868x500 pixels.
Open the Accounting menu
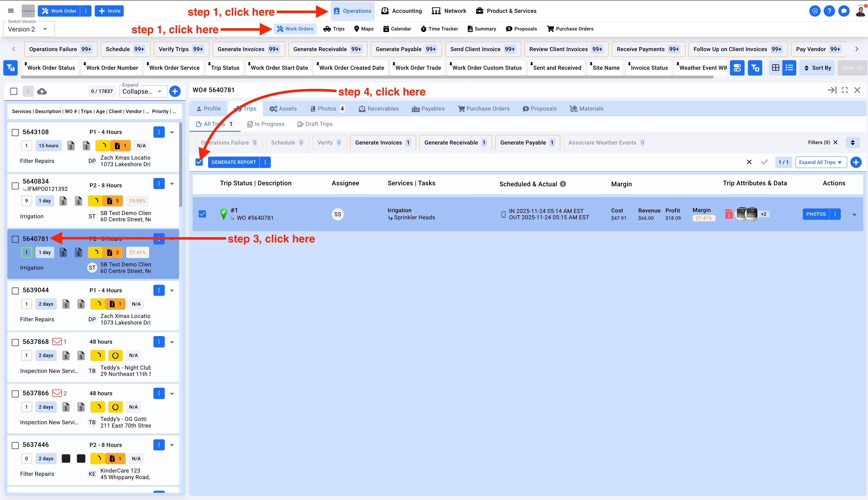(x=401, y=11)
